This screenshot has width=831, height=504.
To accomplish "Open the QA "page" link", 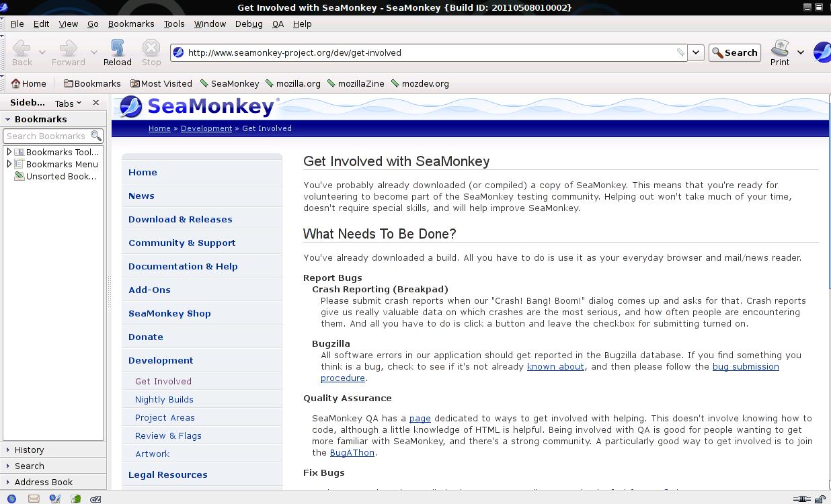I will (x=420, y=418).
